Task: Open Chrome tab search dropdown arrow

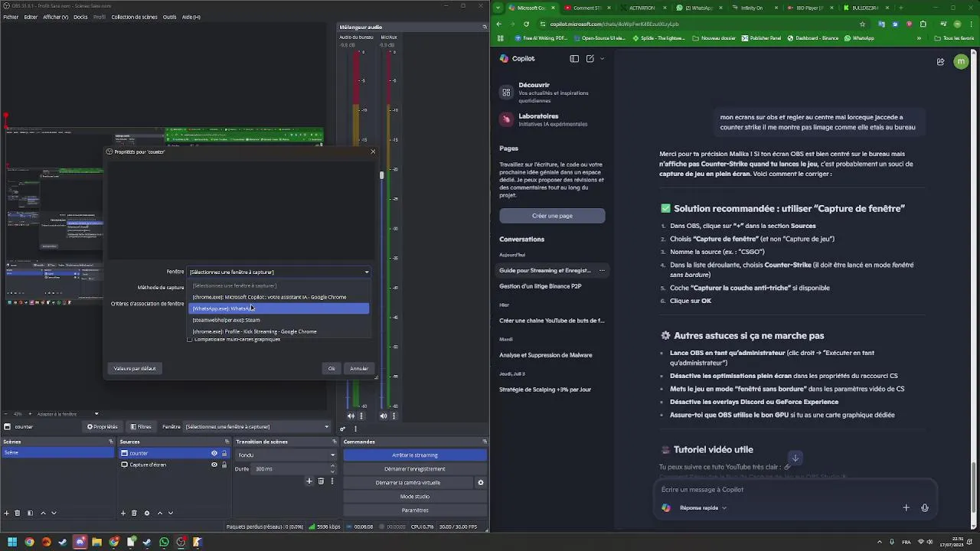Action: click(498, 8)
